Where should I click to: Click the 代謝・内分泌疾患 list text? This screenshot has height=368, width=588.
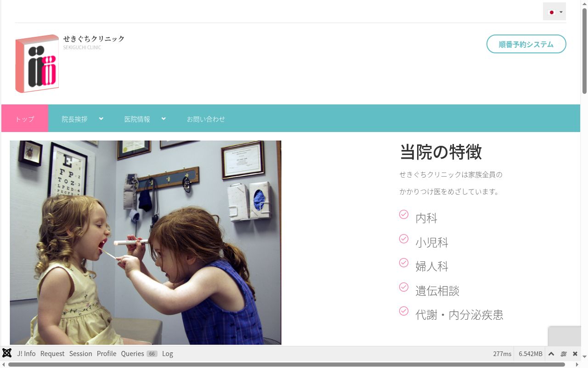tap(459, 315)
